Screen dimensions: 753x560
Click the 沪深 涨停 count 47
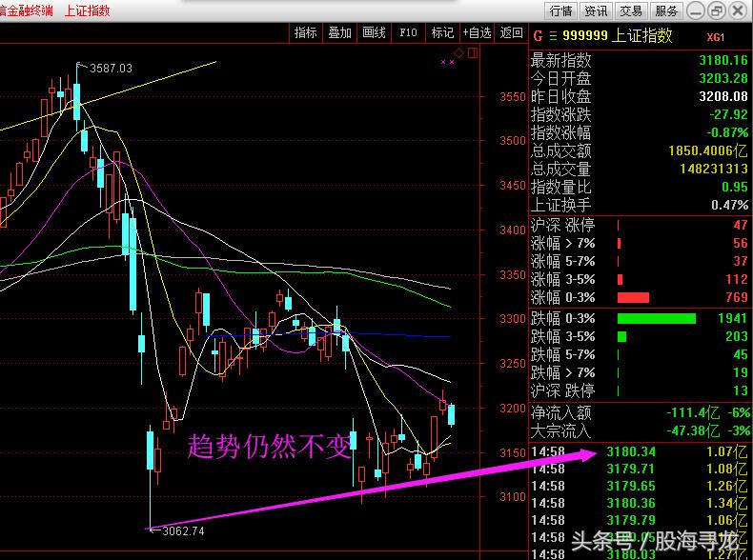[740, 225]
